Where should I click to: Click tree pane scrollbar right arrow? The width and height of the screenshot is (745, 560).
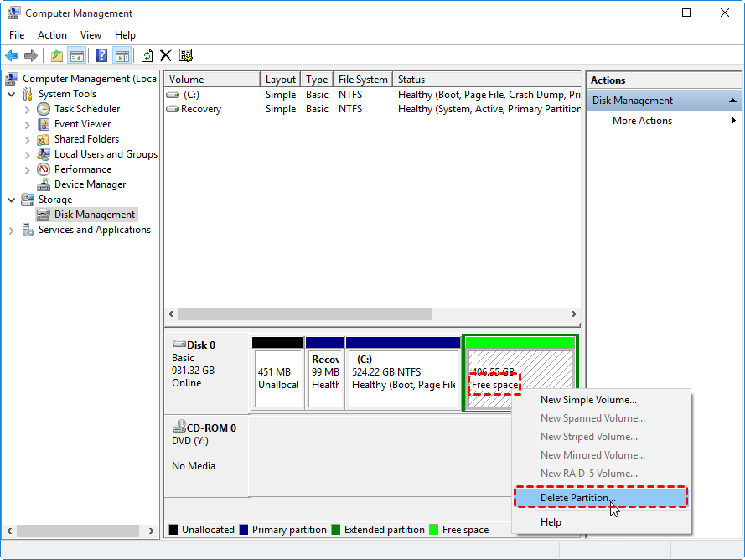151,531
